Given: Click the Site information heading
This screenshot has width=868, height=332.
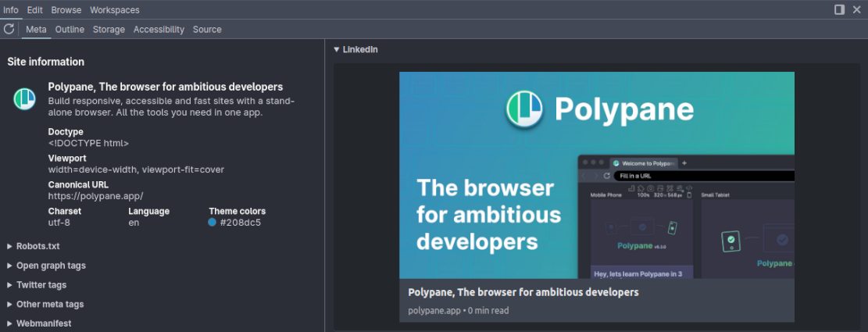Looking at the screenshot, I should tap(46, 62).
